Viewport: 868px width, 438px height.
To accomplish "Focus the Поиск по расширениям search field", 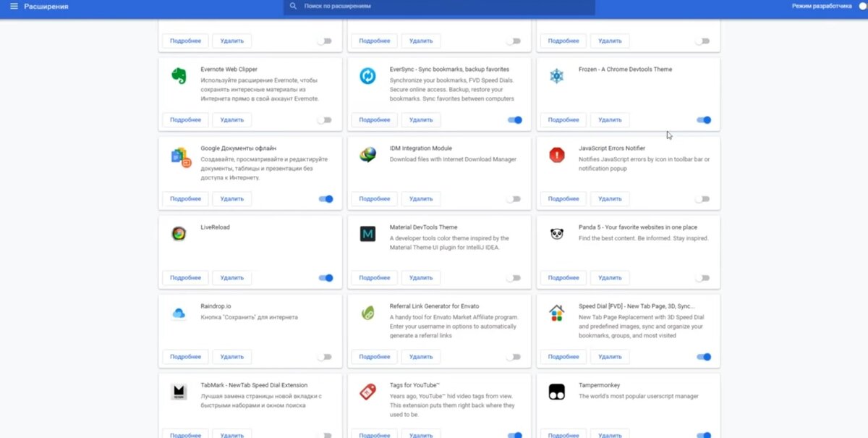I will point(439,6).
